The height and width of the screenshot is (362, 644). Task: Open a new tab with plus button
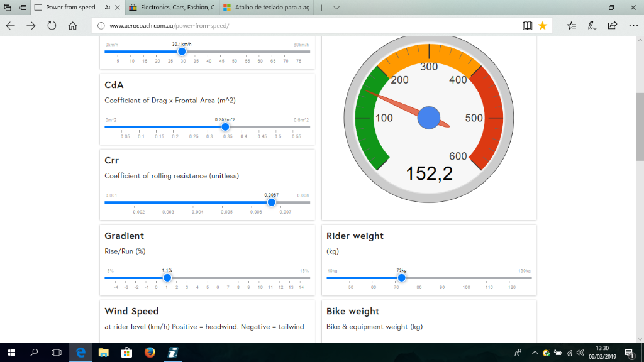tap(321, 8)
